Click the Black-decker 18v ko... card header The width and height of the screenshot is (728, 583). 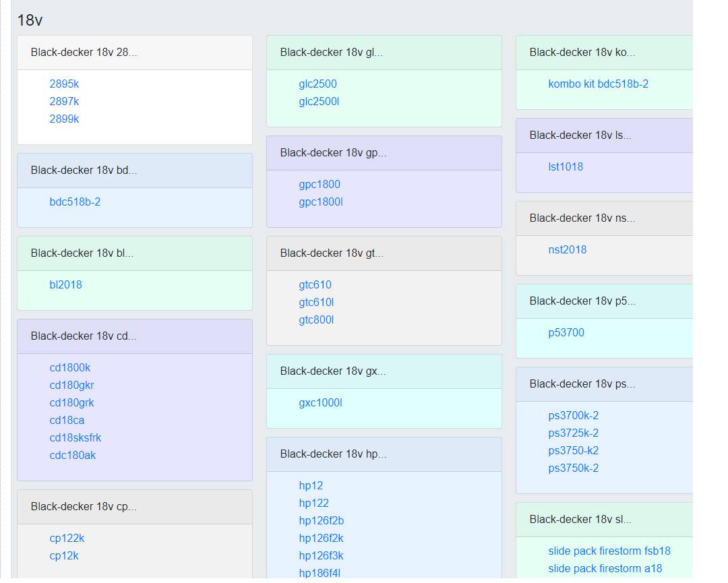click(x=605, y=53)
